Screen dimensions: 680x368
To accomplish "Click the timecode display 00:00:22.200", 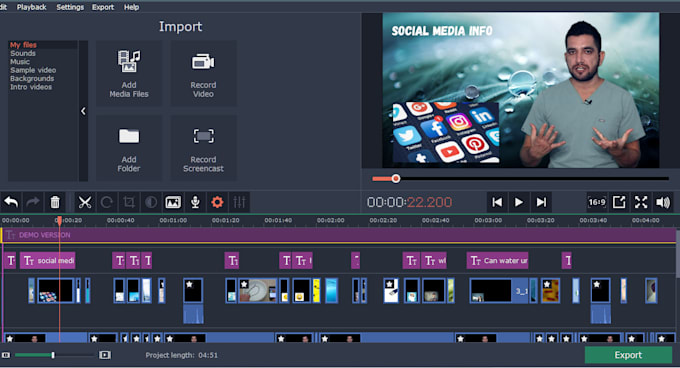I will pyautogui.click(x=409, y=202).
